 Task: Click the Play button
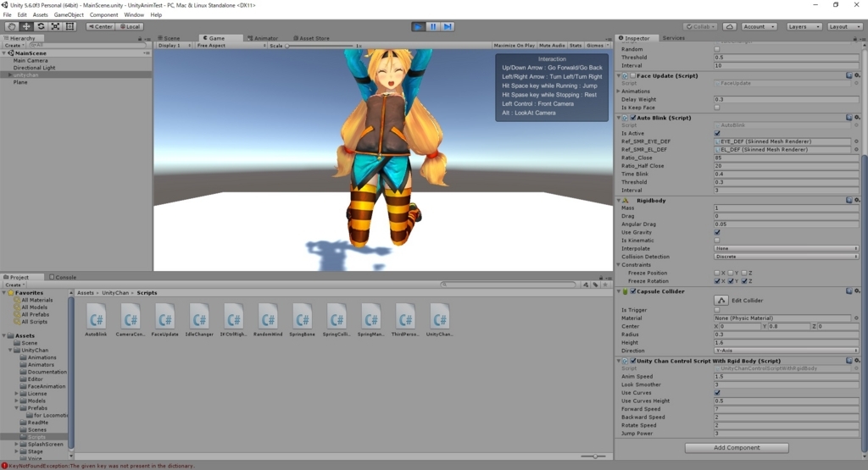[419, 26]
